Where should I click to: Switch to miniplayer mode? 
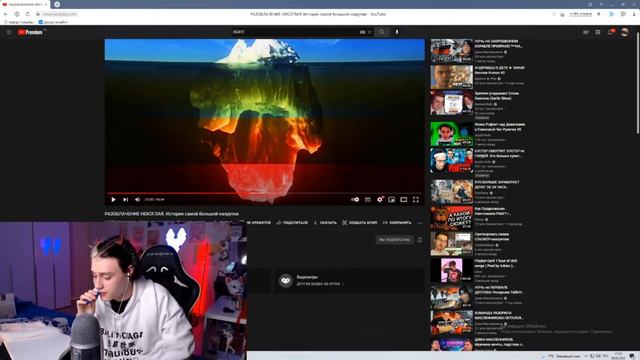391,200
